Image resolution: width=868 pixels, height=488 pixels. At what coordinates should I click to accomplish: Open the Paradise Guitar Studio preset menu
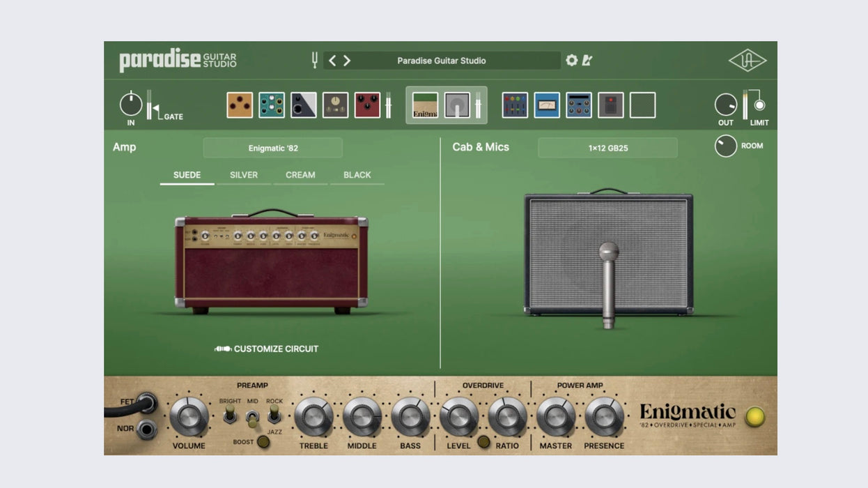click(442, 61)
